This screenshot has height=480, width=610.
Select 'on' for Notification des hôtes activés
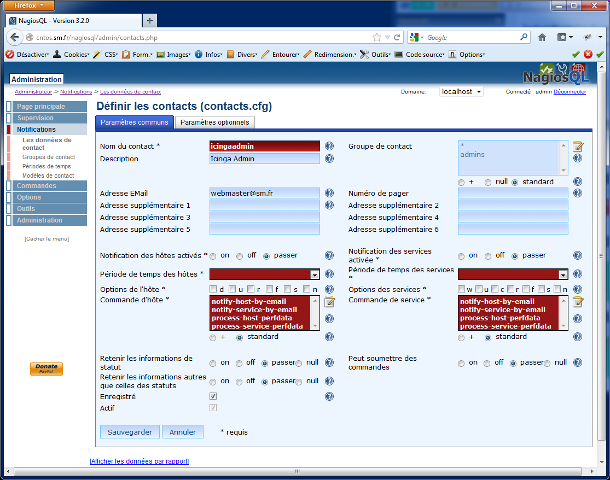click(x=213, y=256)
